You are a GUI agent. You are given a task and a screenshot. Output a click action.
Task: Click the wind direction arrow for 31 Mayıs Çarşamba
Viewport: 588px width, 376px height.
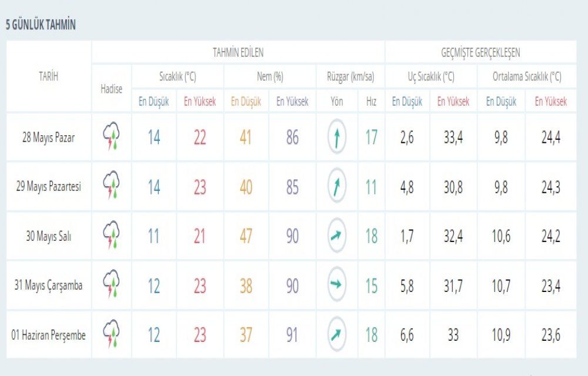click(x=337, y=286)
